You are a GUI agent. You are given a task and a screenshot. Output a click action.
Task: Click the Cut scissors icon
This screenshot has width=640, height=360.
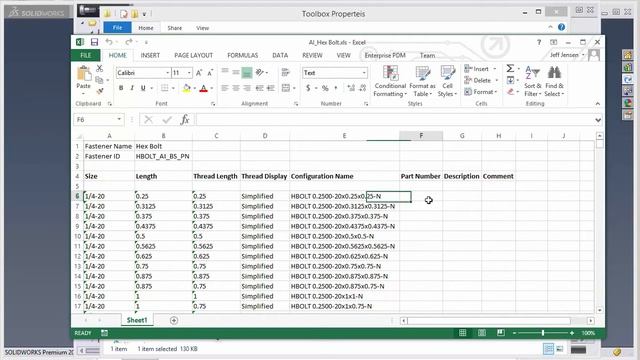tap(99, 69)
